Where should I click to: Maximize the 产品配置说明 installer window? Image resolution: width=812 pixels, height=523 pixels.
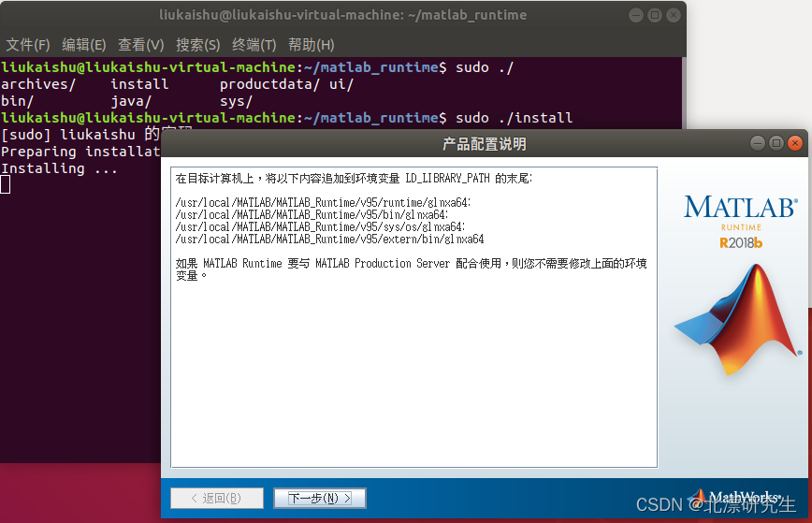point(776,143)
